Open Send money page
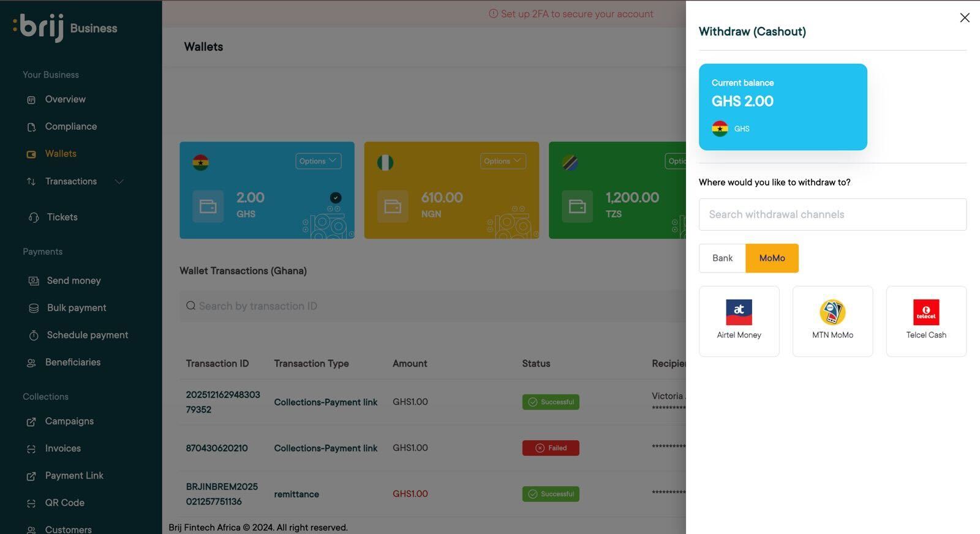Viewport: 980px width, 534px height. [73, 280]
